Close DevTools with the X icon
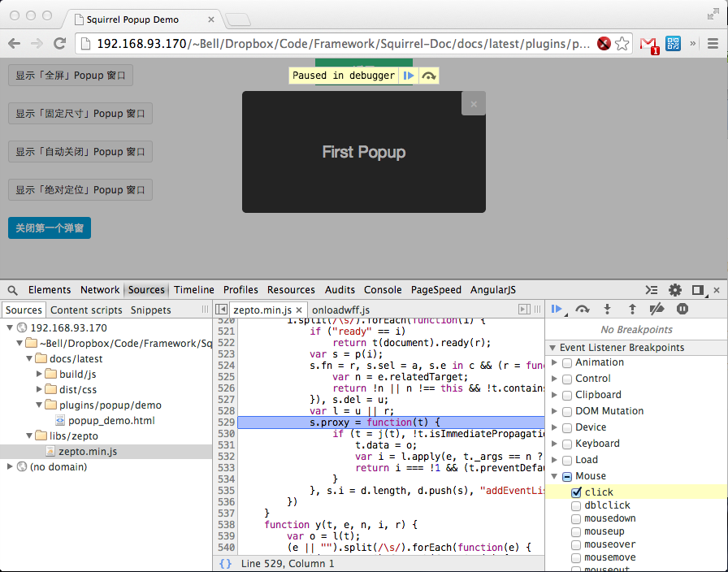This screenshot has width=728, height=572. pos(717,290)
